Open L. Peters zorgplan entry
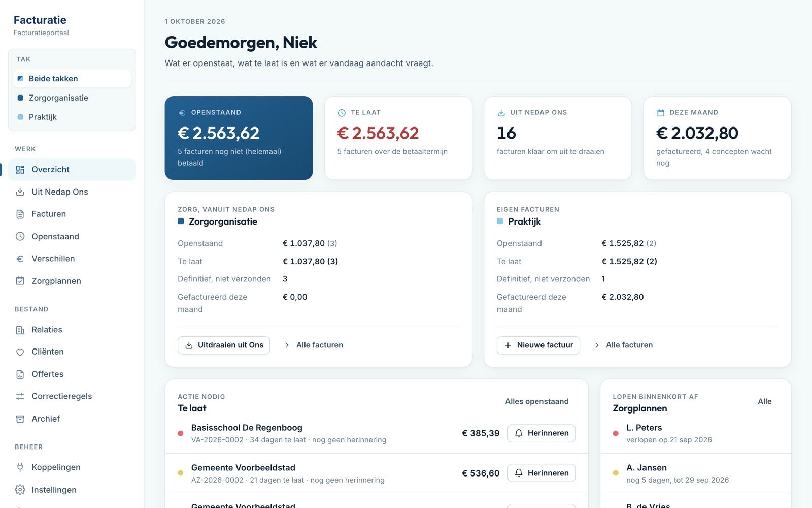 (695, 433)
